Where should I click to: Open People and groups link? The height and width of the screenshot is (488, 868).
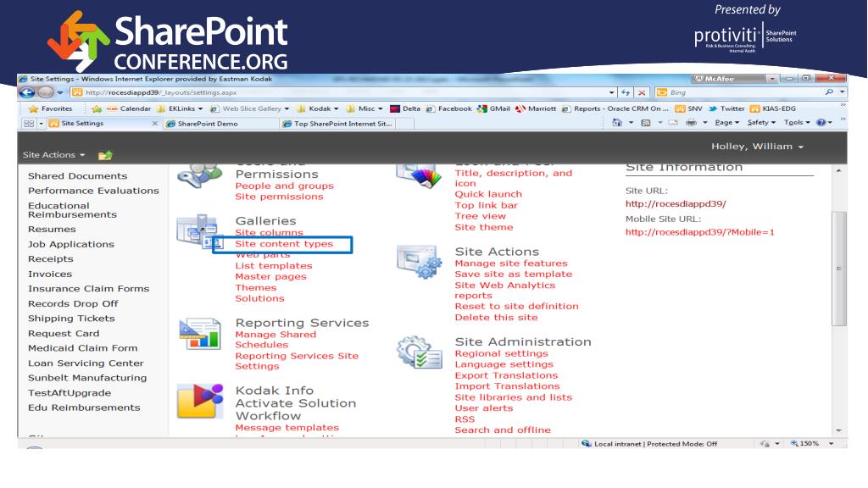click(x=285, y=186)
